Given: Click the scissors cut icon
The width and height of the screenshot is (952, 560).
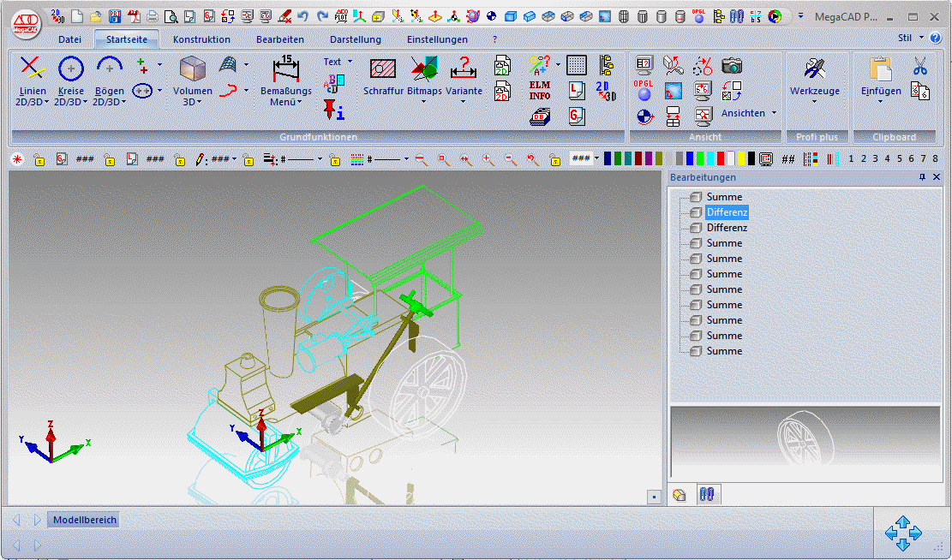Looking at the screenshot, I should click(919, 66).
